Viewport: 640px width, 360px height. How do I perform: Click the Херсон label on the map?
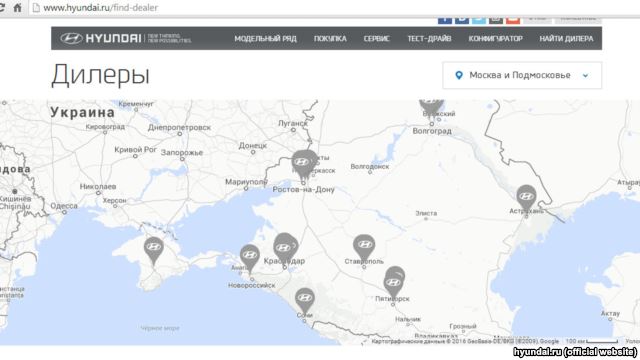click(x=115, y=200)
